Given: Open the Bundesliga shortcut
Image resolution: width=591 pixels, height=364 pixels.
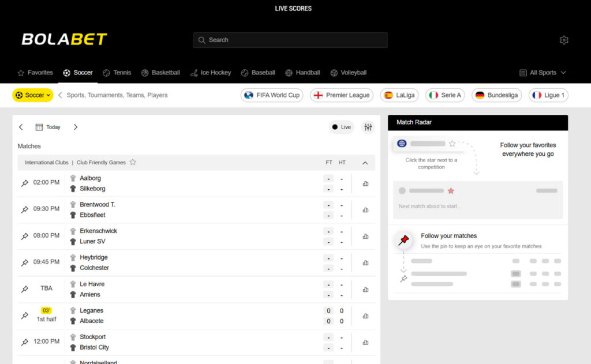Looking at the screenshot, I should point(496,95).
